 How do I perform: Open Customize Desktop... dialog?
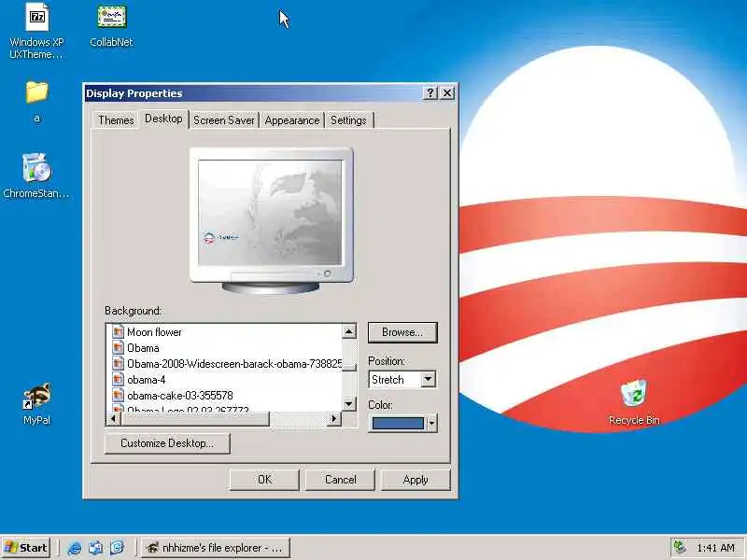pos(167,443)
